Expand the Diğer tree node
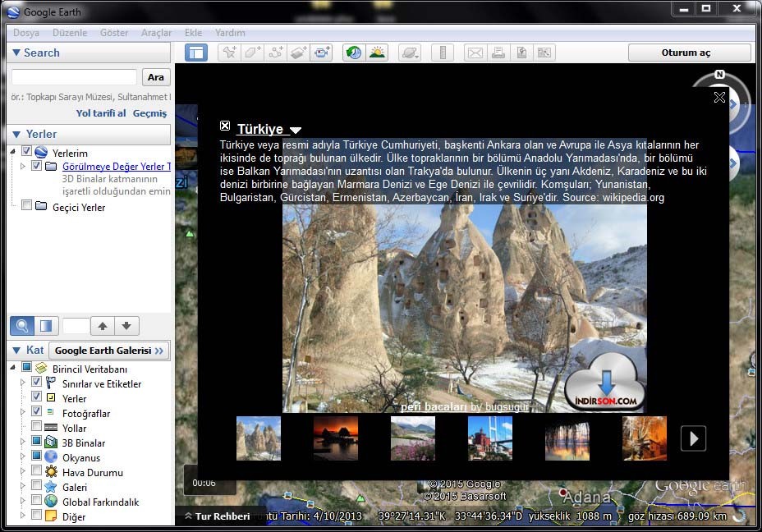Image resolution: width=762 pixels, height=532 pixels. pos(22,515)
